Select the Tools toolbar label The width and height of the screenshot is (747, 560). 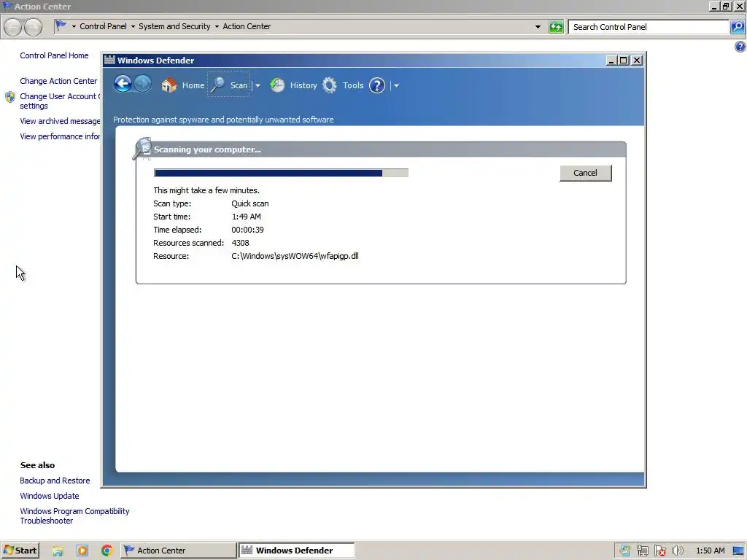(353, 85)
